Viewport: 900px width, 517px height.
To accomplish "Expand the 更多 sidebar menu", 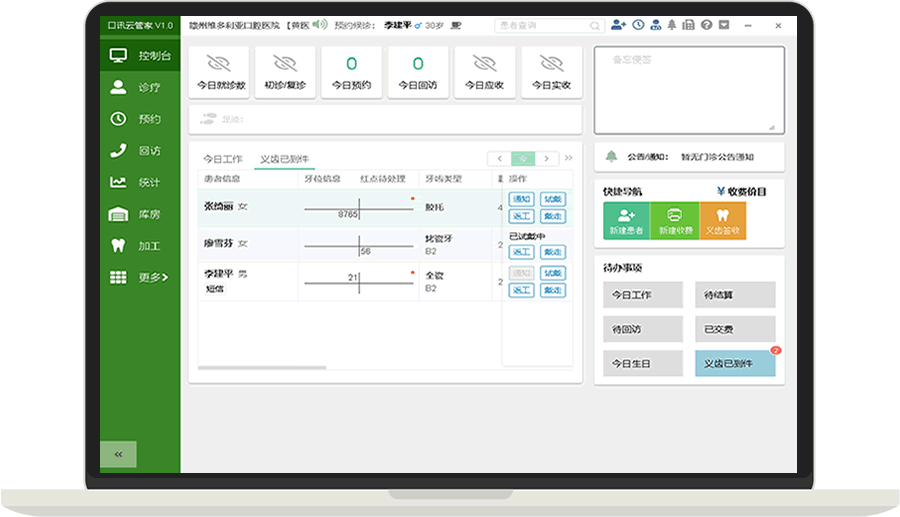I will 140,277.
